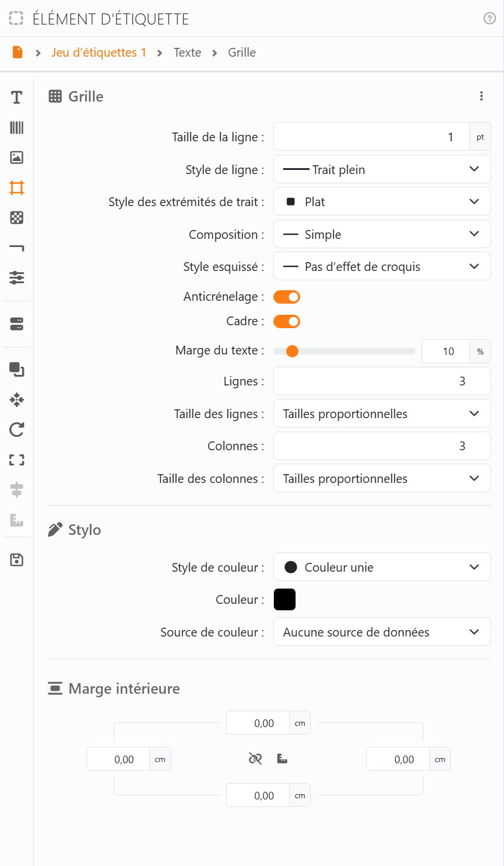This screenshot has width=504, height=866.
Task: Go to Jeu d'étiquettes 1 breadcrumb
Action: (x=99, y=53)
